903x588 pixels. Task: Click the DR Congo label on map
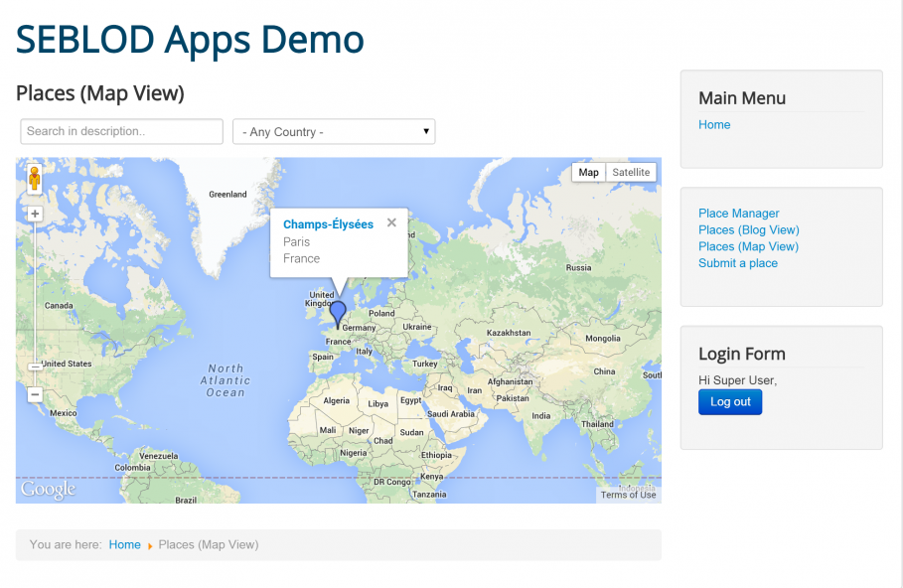(392, 482)
